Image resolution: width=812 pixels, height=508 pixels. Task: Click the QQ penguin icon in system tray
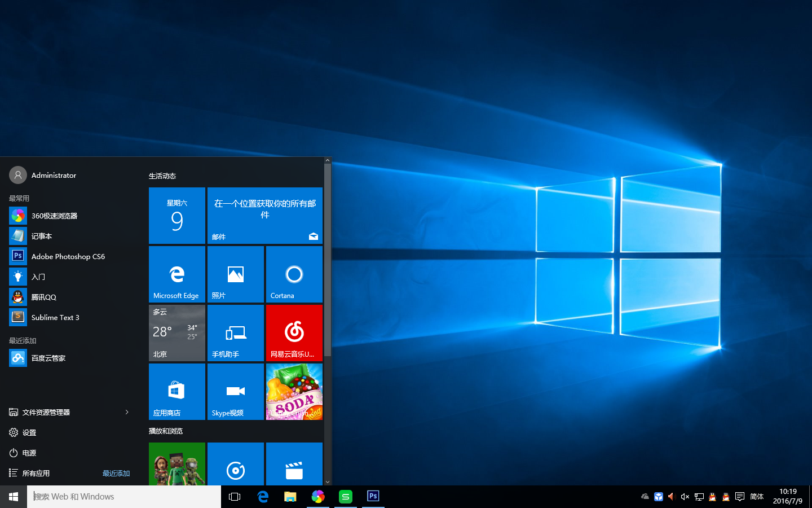tap(712, 497)
